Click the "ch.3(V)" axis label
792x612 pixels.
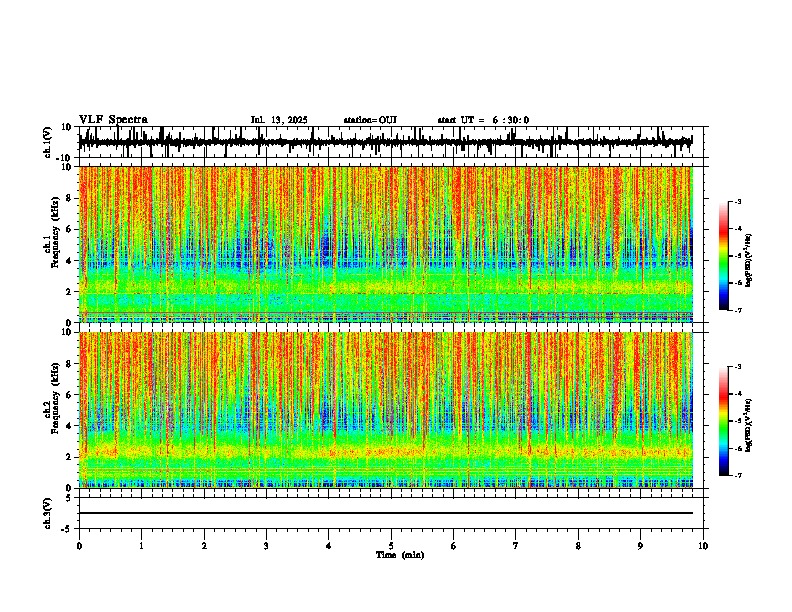point(48,513)
